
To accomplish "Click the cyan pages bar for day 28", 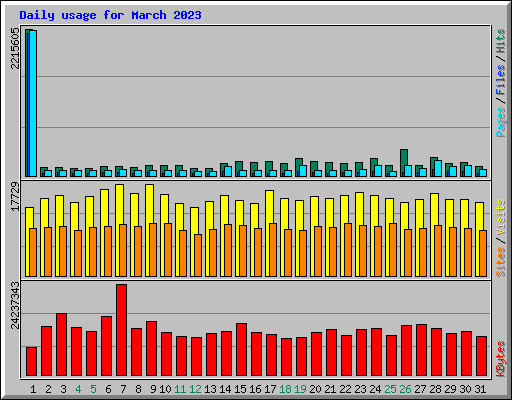I will 438,168.
